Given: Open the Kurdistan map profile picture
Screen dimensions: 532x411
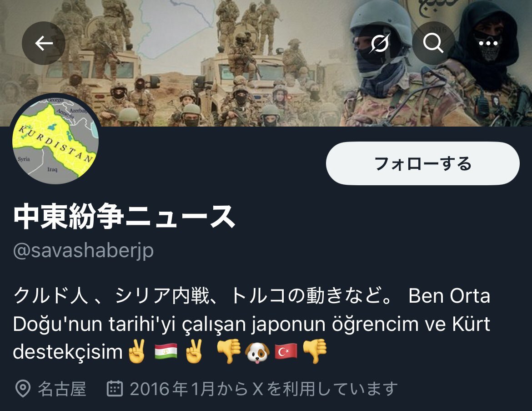Looking at the screenshot, I should coord(55,139).
